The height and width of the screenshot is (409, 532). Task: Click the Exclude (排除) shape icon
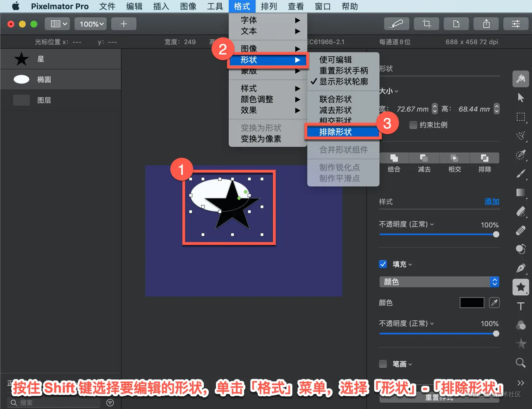pyautogui.click(x=484, y=158)
